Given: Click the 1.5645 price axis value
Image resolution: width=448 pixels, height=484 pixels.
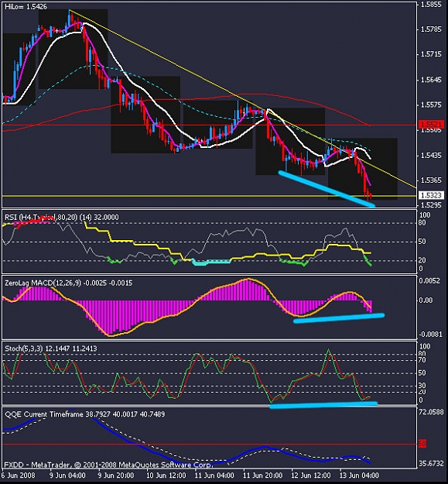Looking at the screenshot, I should 431,80.
